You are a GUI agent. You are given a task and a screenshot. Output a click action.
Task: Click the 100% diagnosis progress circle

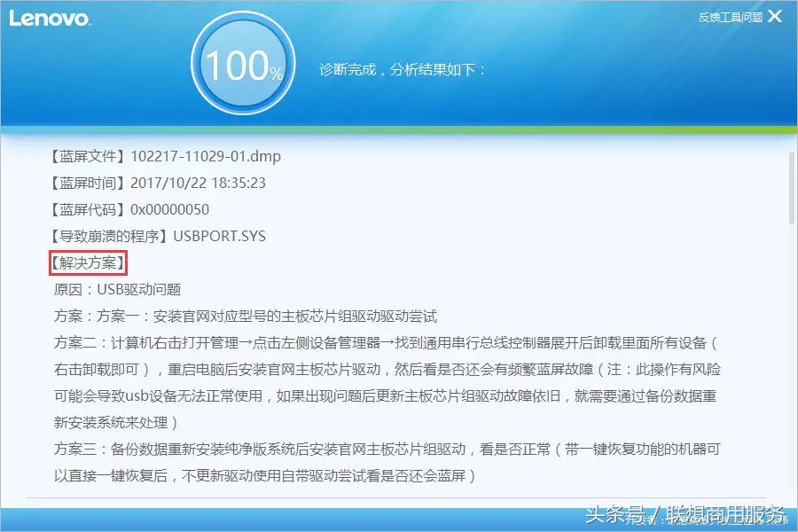(243, 63)
